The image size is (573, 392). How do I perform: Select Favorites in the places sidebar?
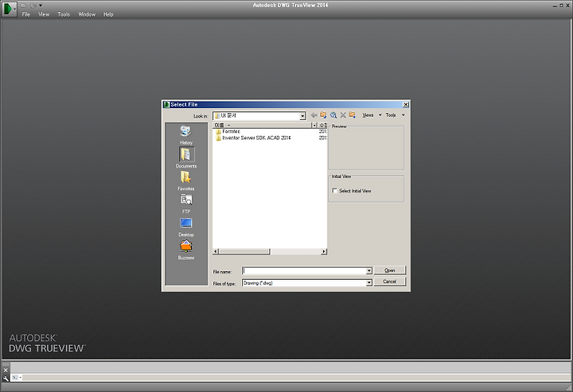186,180
